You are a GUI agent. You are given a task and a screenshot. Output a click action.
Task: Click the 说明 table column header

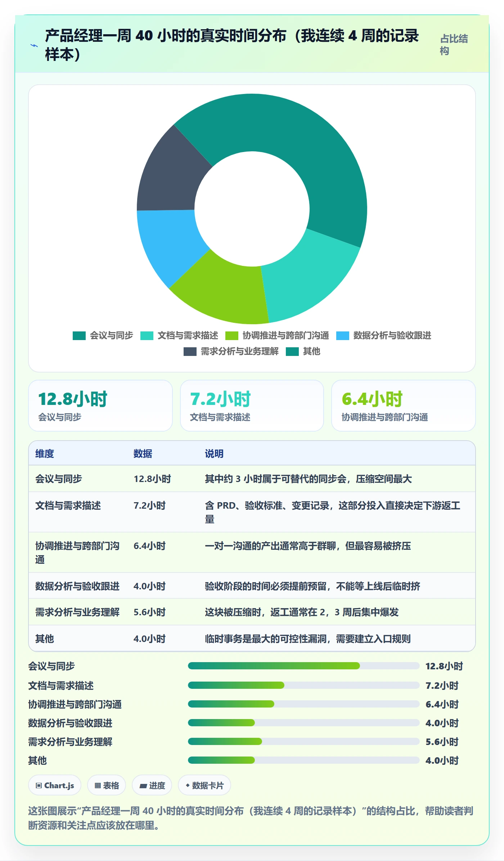[214, 454]
